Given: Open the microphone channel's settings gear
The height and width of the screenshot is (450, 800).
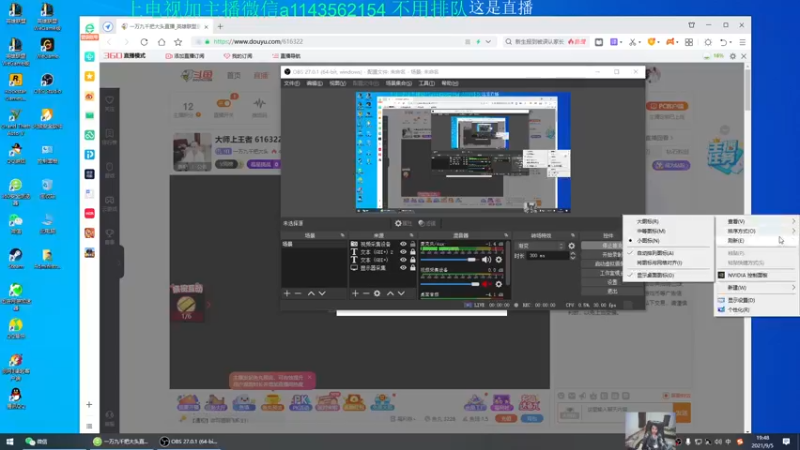Looking at the screenshot, I should (498, 260).
